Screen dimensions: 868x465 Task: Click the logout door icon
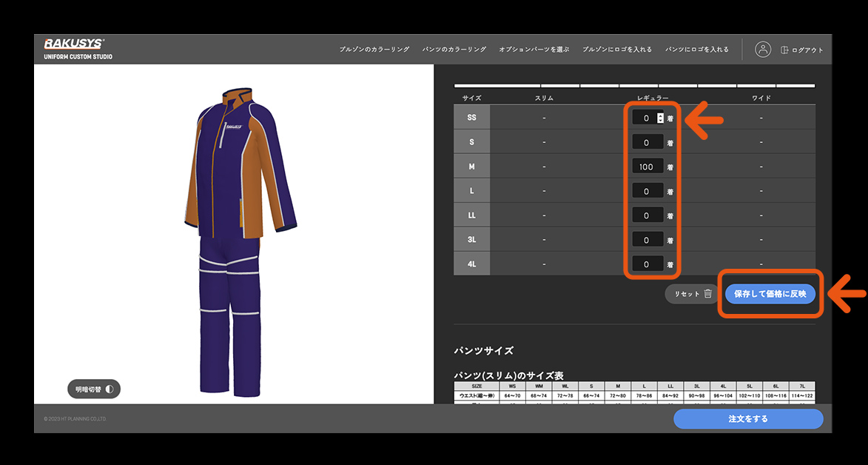(784, 50)
